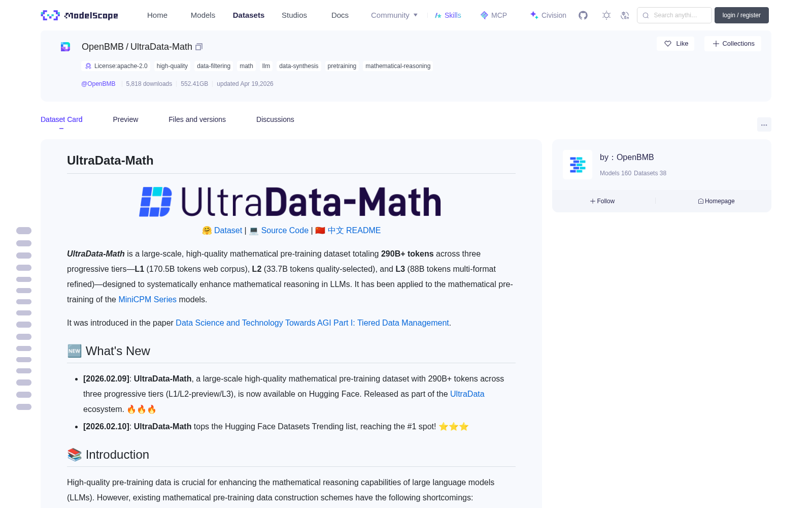Select the mathematical-reasoning tag
Image resolution: width=812 pixels, height=508 pixels.
click(398, 66)
